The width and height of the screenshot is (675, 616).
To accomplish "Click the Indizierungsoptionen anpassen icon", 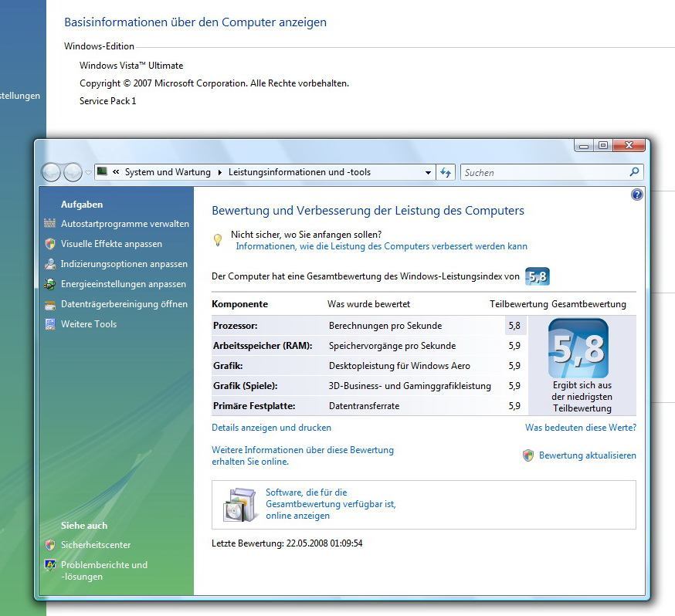I will 50,264.
